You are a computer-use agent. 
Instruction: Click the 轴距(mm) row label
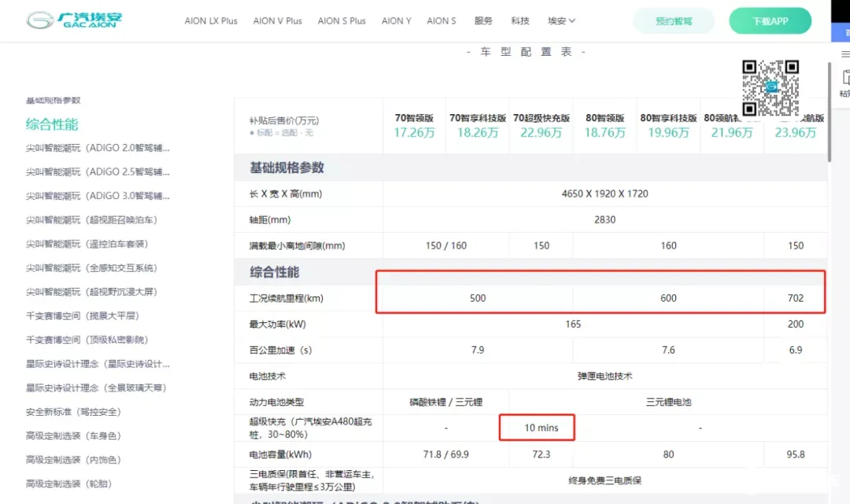270,220
